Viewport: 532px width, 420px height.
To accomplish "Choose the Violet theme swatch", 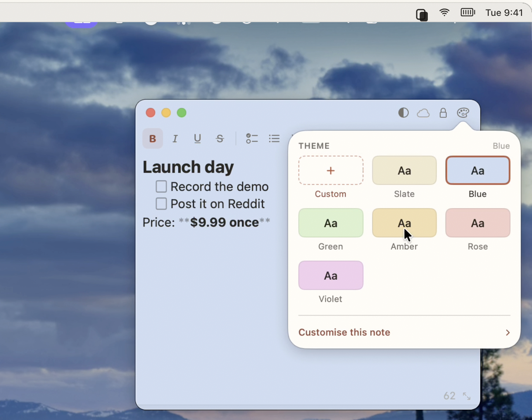I will coord(331,275).
